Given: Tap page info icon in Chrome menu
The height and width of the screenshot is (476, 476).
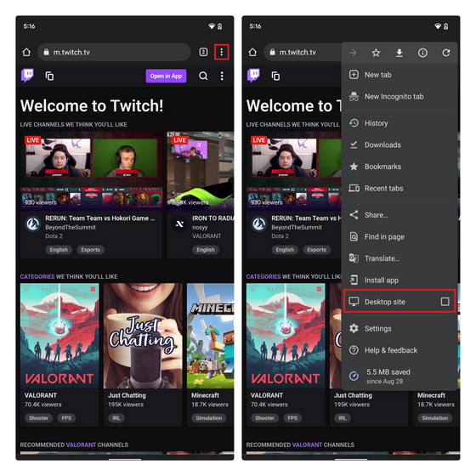Looking at the screenshot, I should point(422,53).
